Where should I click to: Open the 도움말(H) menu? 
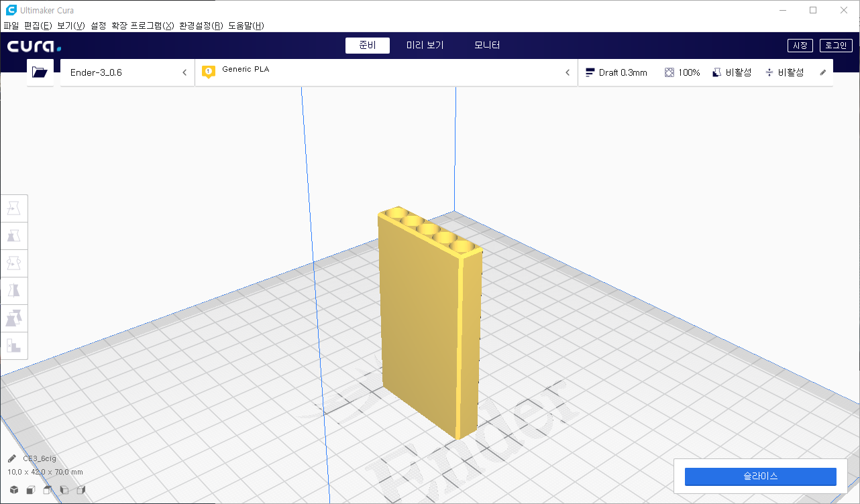pos(246,25)
